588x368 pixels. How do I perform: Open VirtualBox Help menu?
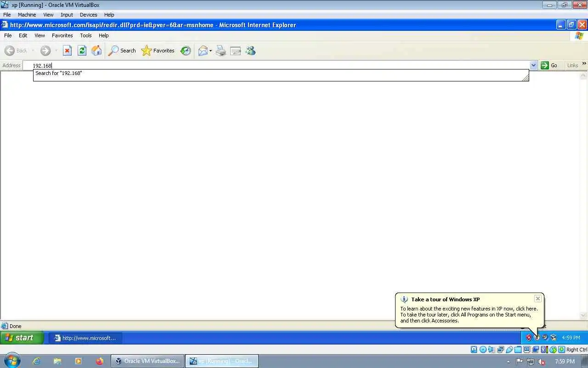(x=109, y=15)
